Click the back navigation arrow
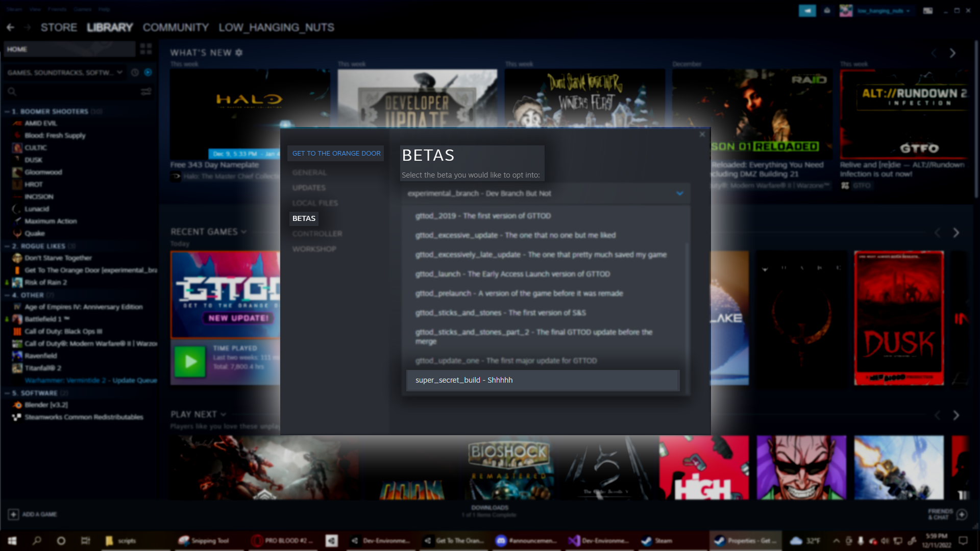 11,28
